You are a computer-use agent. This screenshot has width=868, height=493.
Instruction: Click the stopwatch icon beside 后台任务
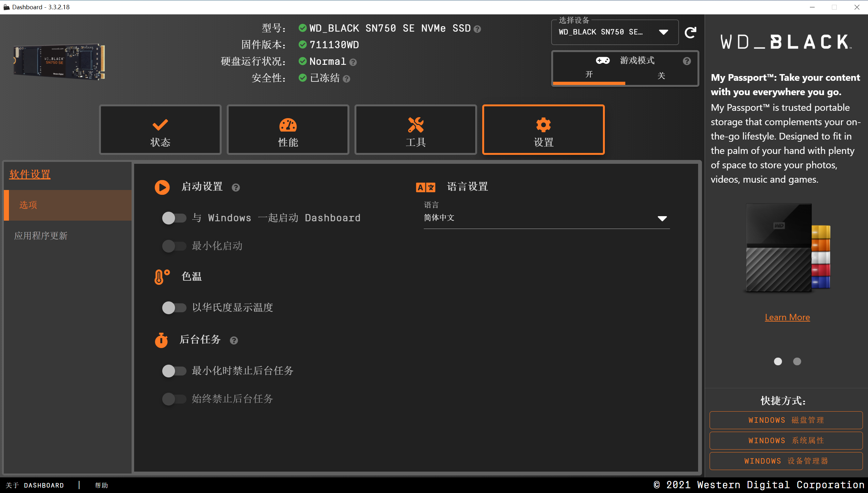[161, 340]
